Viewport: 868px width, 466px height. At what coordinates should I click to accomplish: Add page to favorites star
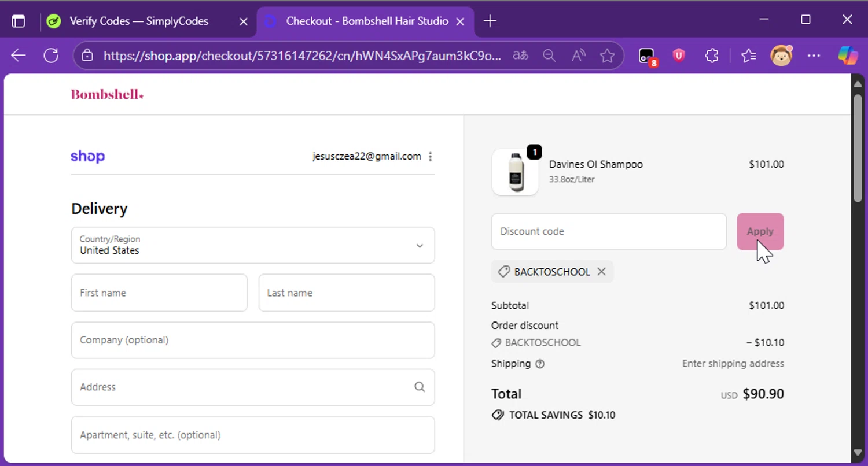pos(607,56)
